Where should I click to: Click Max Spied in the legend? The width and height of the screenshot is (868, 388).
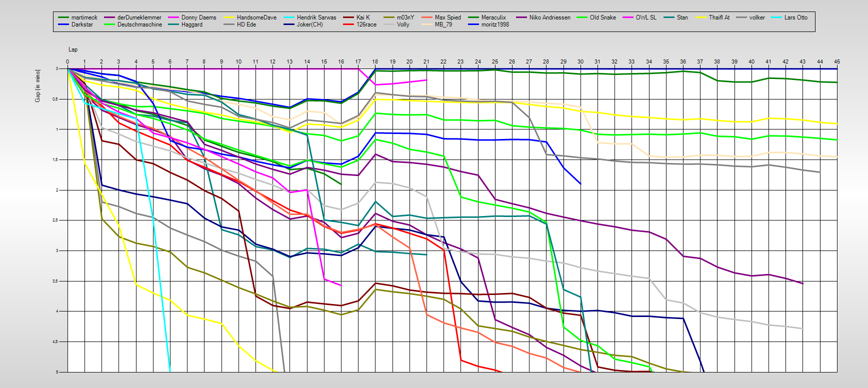(448, 17)
